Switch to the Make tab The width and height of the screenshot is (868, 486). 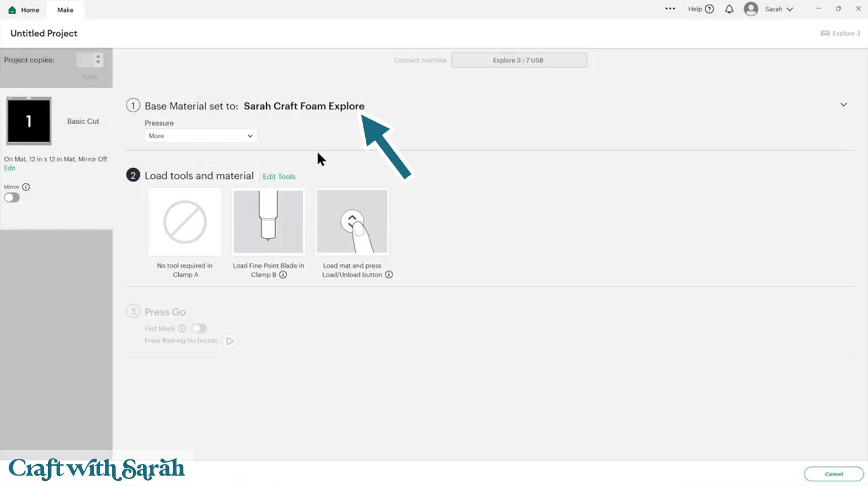[65, 10]
